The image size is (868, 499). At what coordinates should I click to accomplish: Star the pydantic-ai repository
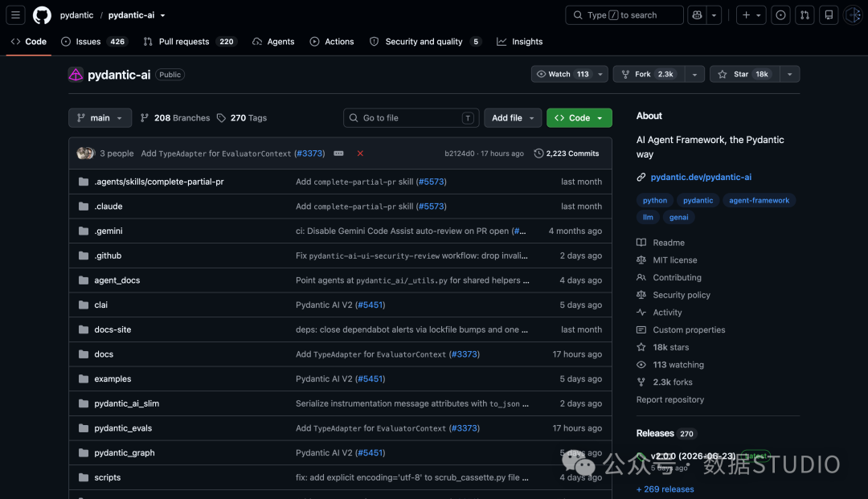click(x=745, y=74)
